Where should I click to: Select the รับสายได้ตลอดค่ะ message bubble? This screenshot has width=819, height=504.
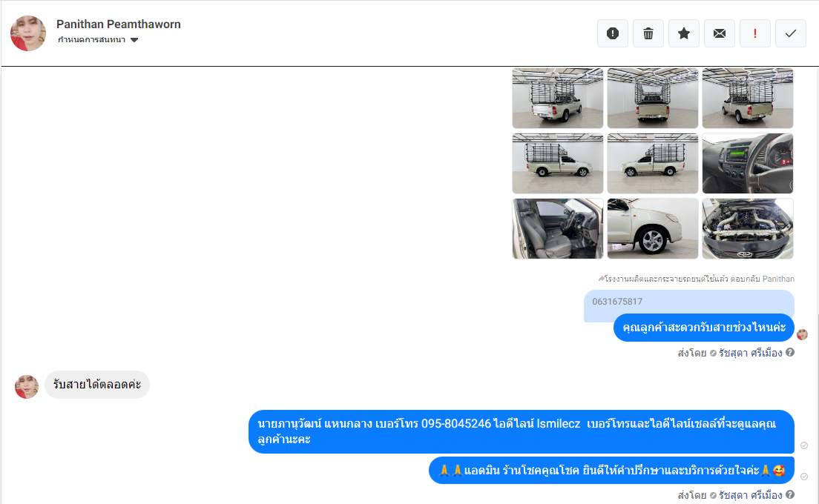[x=97, y=385]
